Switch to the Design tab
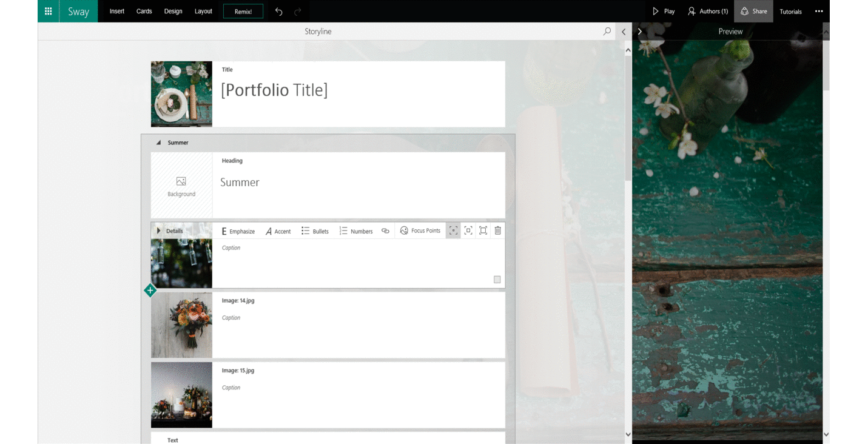868x444 pixels. pyautogui.click(x=173, y=11)
